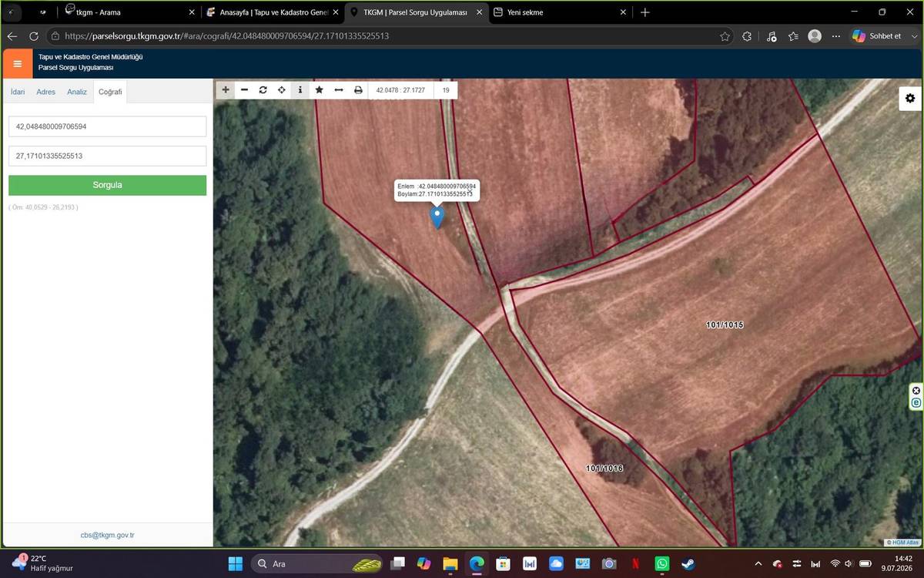Image resolution: width=924 pixels, height=578 pixels.
Task: Click the green Sorgula button
Action: [x=108, y=185]
